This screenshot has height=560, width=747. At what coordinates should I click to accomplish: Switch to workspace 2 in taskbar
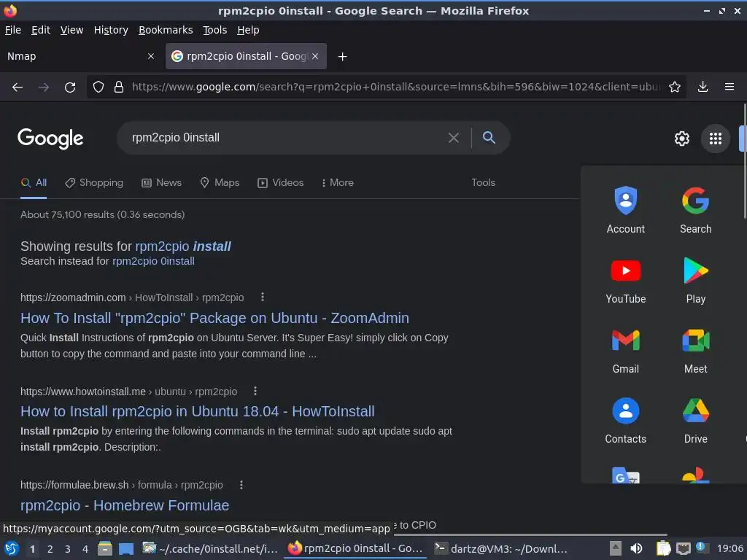(50, 549)
